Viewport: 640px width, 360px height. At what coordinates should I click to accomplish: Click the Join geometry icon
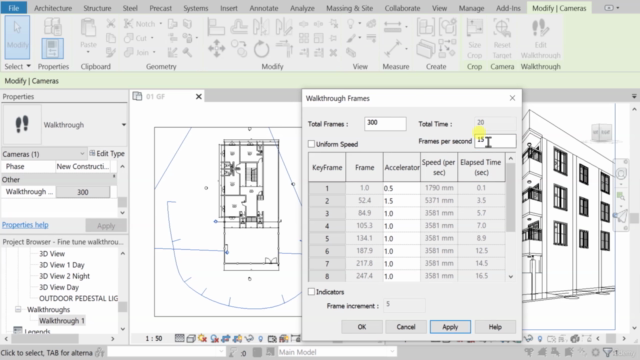click(x=129, y=52)
